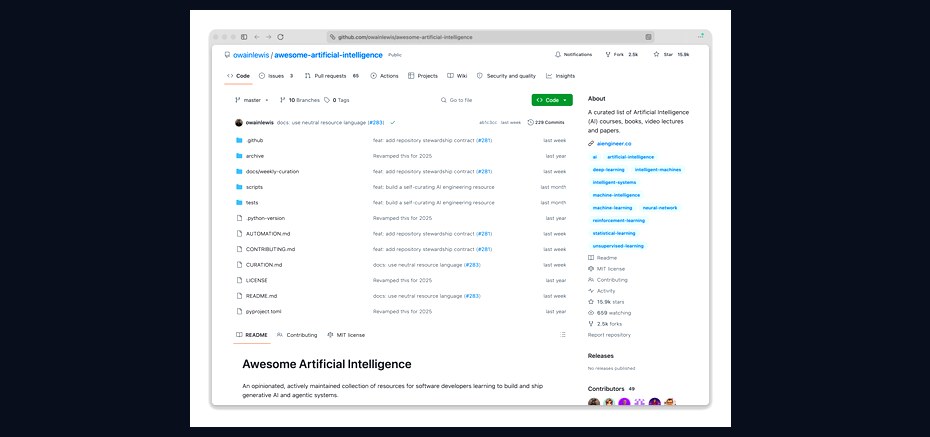Image resolution: width=930 pixels, height=437 pixels.
Task: Click the LICENSE file icon
Action: click(239, 280)
